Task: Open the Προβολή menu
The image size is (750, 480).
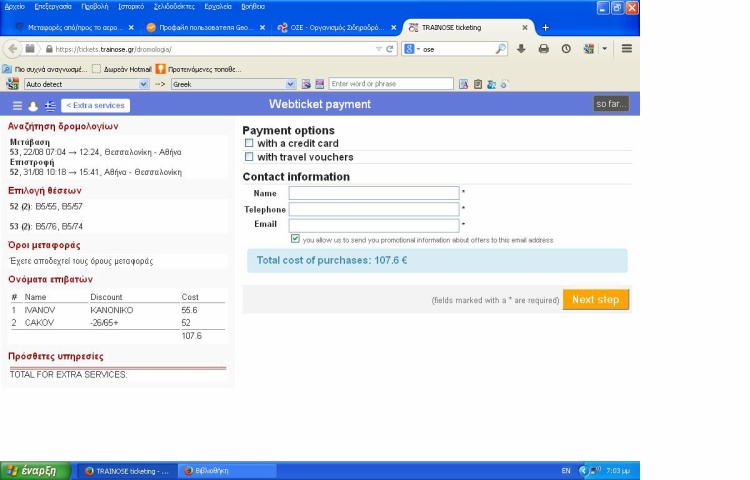Action: [95, 7]
